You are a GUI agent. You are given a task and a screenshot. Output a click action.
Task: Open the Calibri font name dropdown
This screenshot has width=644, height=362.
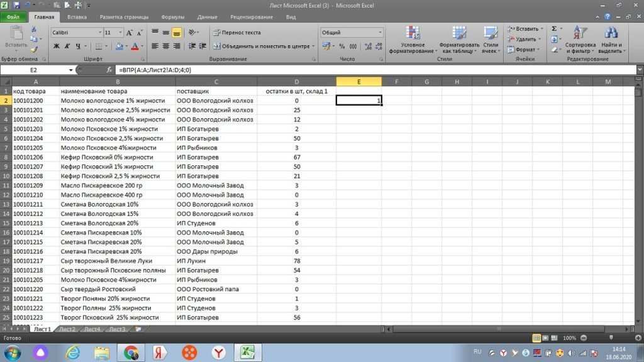(x=100, y=33)
